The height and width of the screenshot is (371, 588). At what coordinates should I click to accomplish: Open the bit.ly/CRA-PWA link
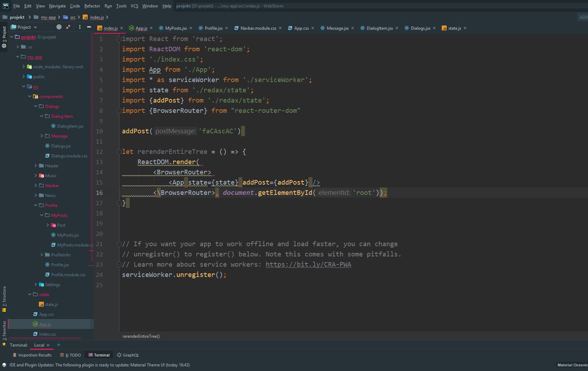click(308, 265)
